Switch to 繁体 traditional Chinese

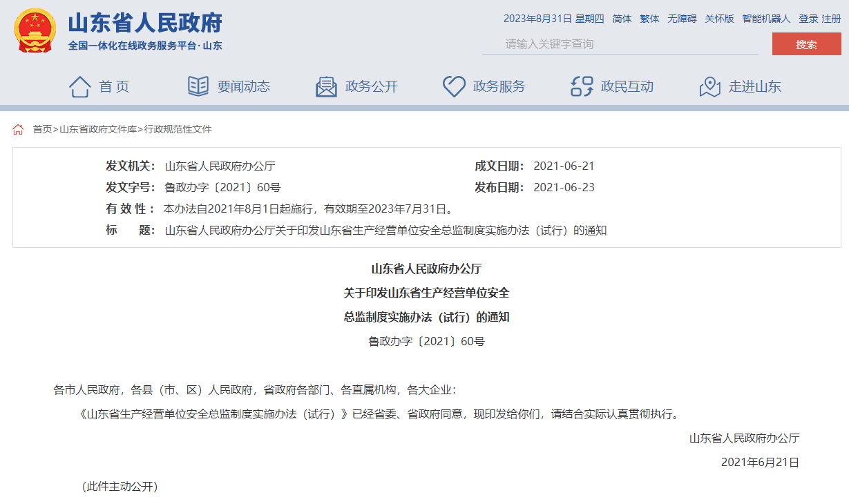tap(649, 19)
